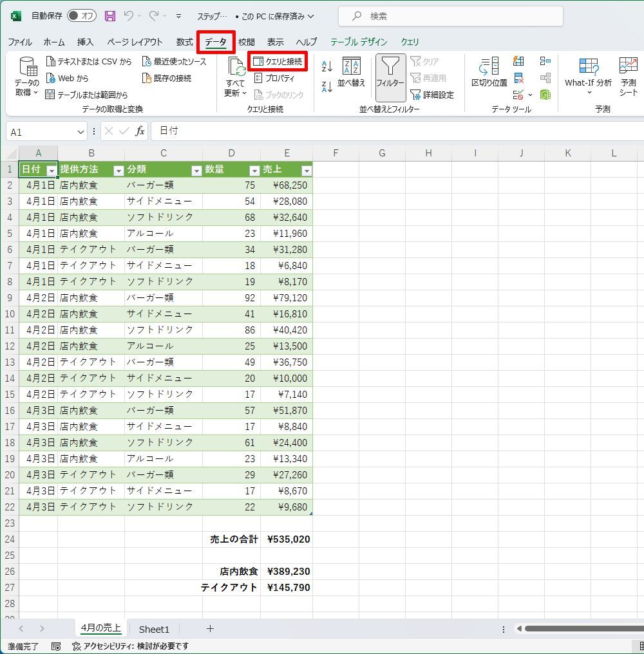Click the Save floppy disk icon
Viewport: 644px width, 654px height.
coord(110,16)
